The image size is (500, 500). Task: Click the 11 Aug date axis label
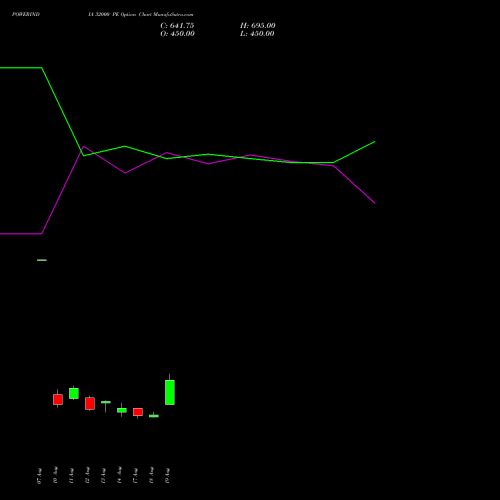[x=71, y=475]
